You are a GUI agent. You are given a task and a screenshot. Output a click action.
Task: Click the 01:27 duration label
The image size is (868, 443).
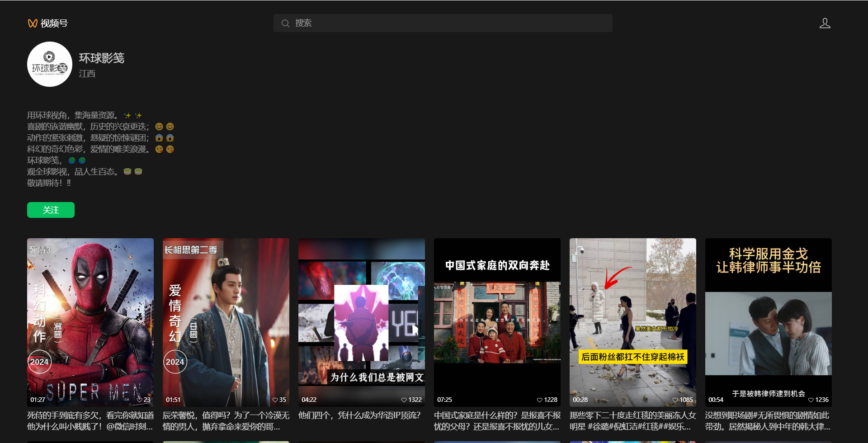coord(38,400)
